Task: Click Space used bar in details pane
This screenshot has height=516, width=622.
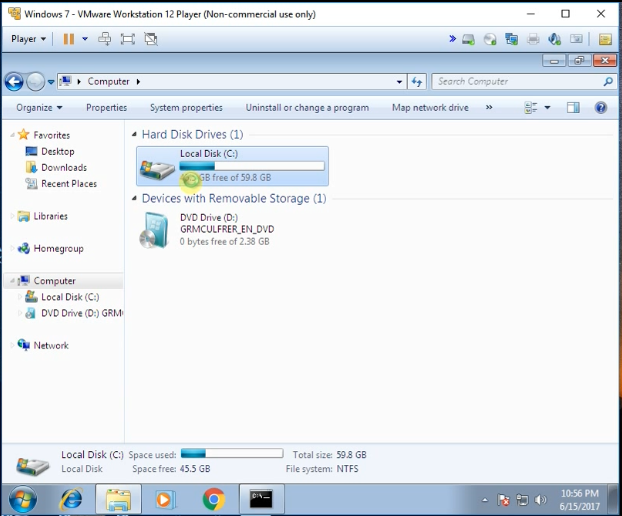Action: tap(232, 453)
